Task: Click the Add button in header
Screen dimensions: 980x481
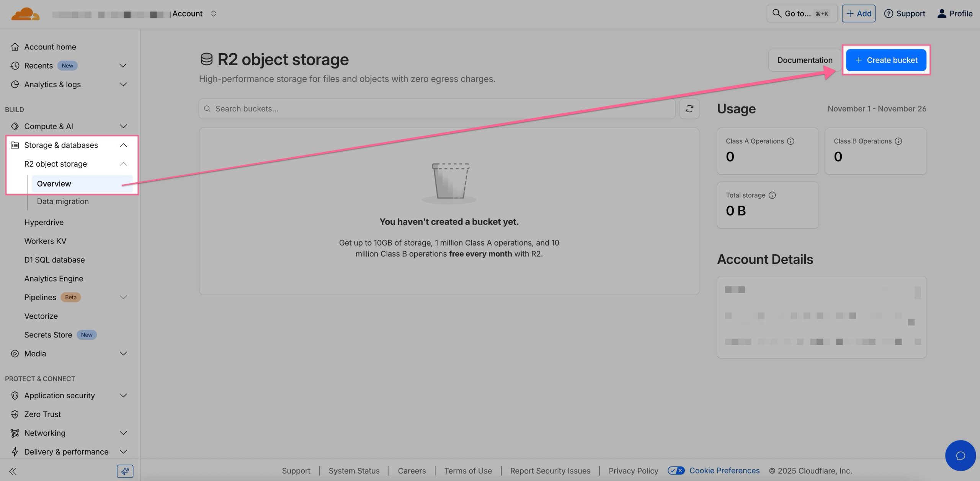Action: click(x=858, y=13)
